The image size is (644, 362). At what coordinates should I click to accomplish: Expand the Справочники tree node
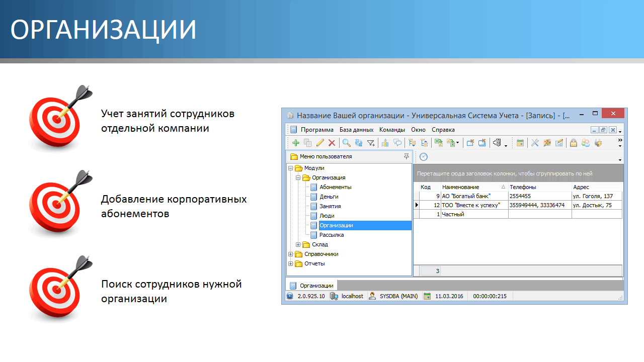tap(291, 254)
